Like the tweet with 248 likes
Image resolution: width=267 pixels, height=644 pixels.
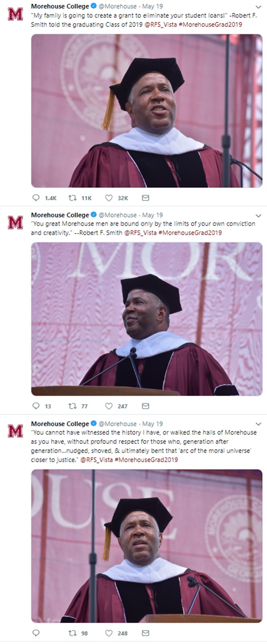coord(109,633)
